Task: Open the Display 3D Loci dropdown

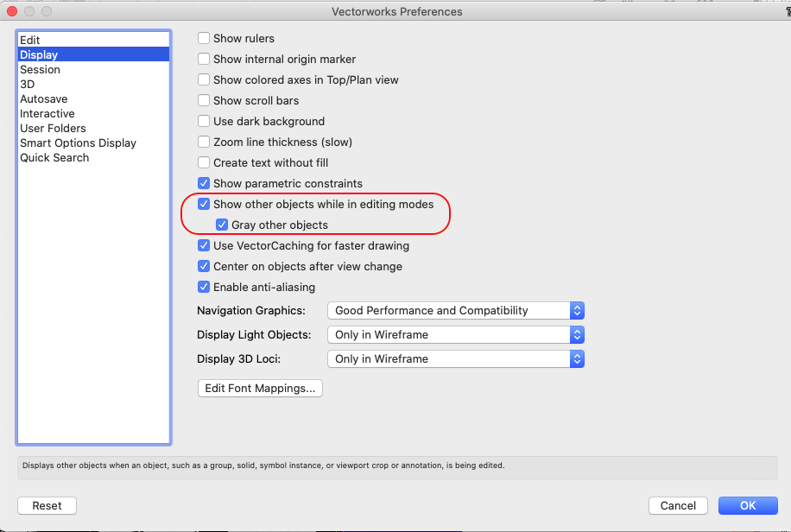Action: pyautogui.click(x=456, y=358)
